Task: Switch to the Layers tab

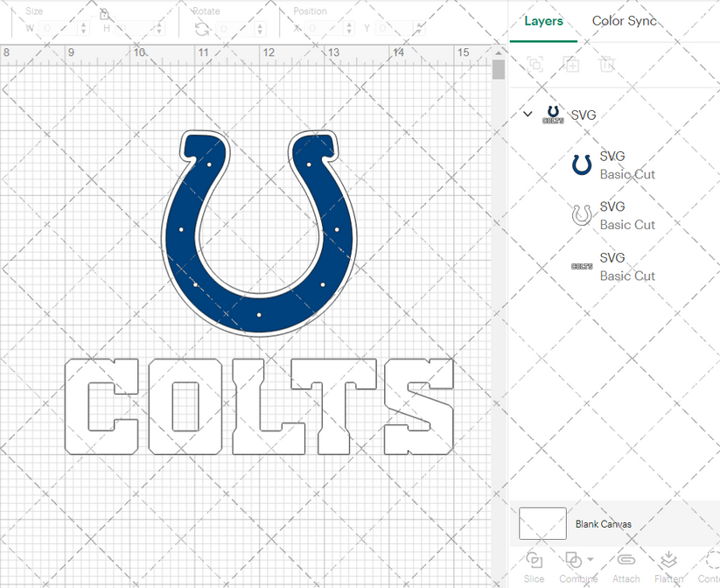Action: 543,21
